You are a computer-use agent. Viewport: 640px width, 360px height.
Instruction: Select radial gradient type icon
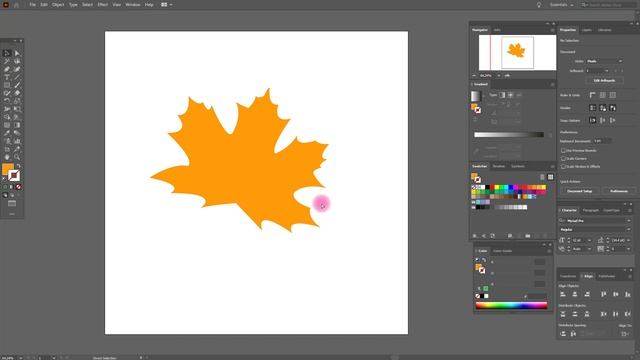click(x=510, y=95)
